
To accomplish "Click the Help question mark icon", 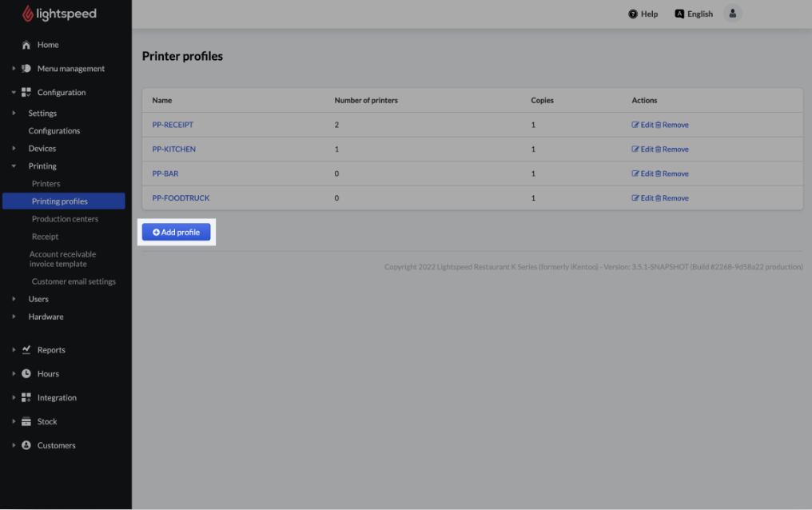I will 633,14.
